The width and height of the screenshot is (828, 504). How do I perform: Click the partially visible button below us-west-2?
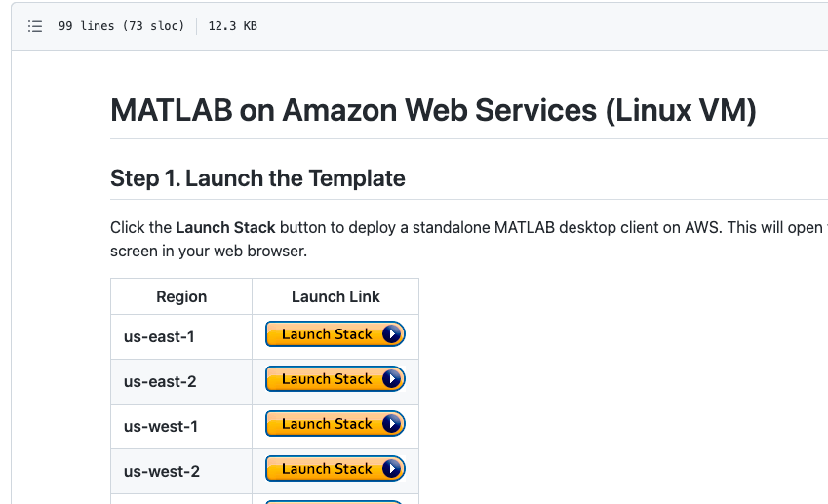pos(335,501)
